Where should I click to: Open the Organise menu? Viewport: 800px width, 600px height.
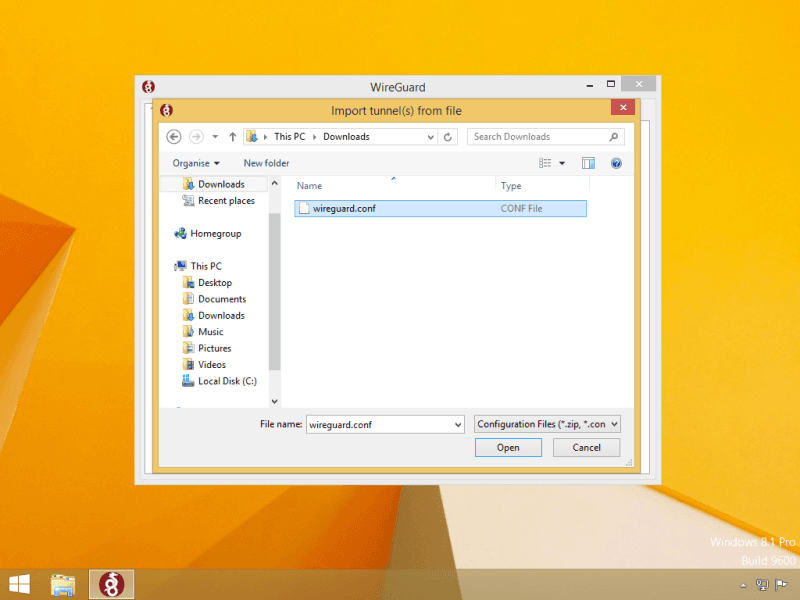click(196, 163)
